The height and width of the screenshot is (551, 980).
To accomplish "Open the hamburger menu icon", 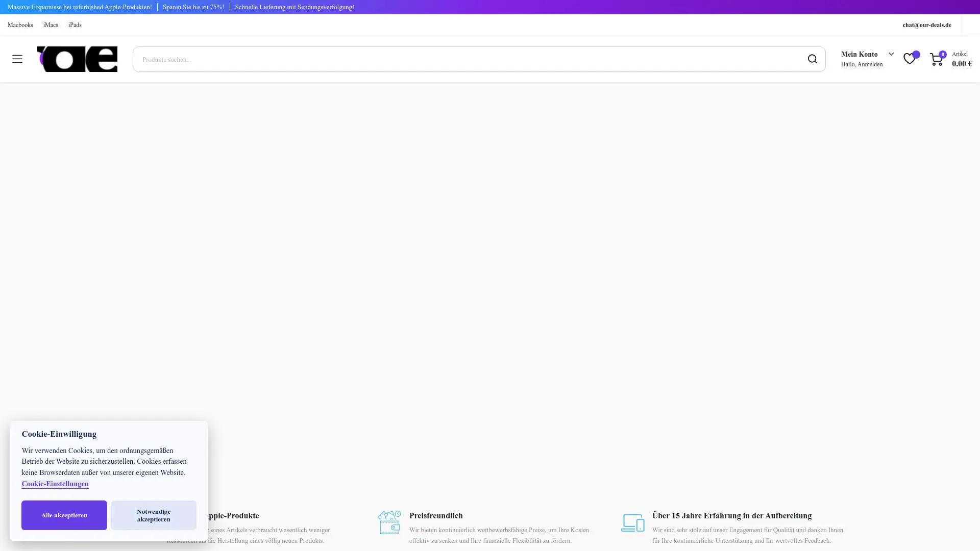I will 17,59.
